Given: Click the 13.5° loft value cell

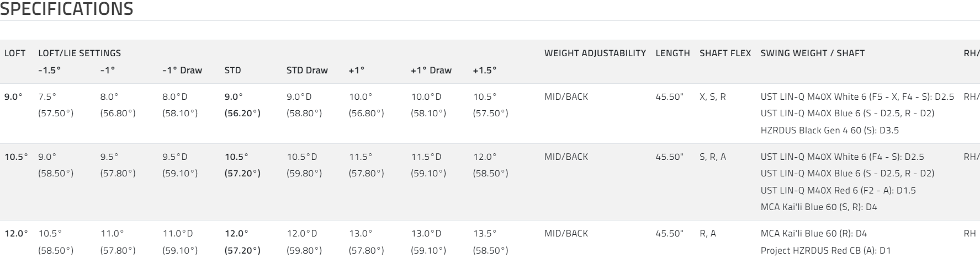Looking at the screenshot, I should tap(485, 234).
